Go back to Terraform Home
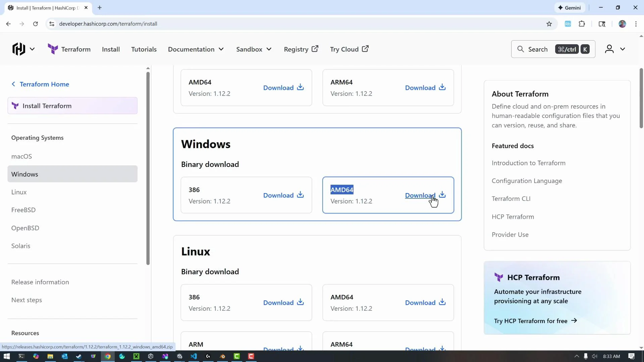 [x=40, y=84]
